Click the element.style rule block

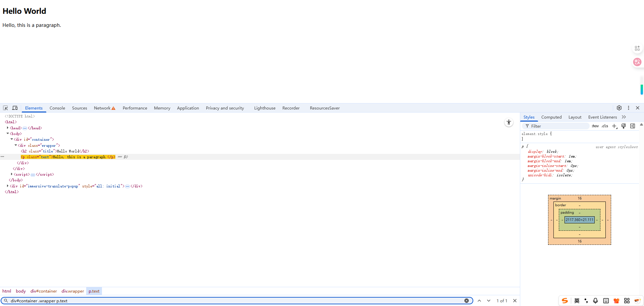[x=580, y=136]
